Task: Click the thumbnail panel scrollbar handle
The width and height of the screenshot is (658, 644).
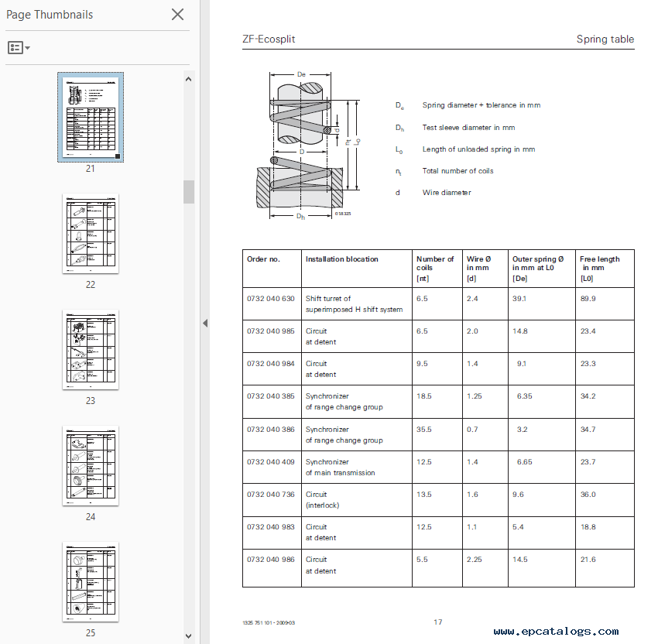Action: [x=188, y=192]
